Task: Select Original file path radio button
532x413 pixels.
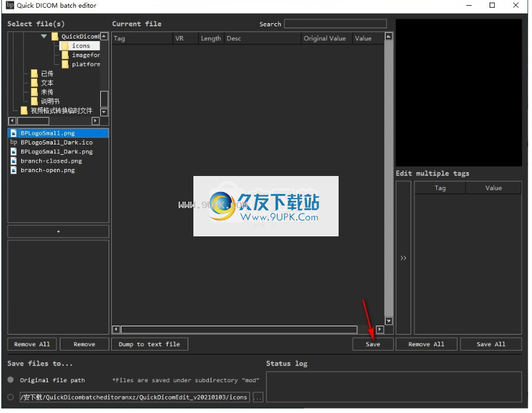Action: [x=11, y=380]
